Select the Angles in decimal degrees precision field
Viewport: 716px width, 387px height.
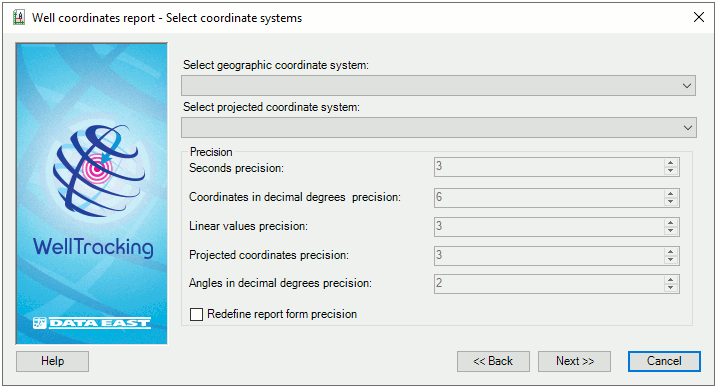(x=549, y=284)
